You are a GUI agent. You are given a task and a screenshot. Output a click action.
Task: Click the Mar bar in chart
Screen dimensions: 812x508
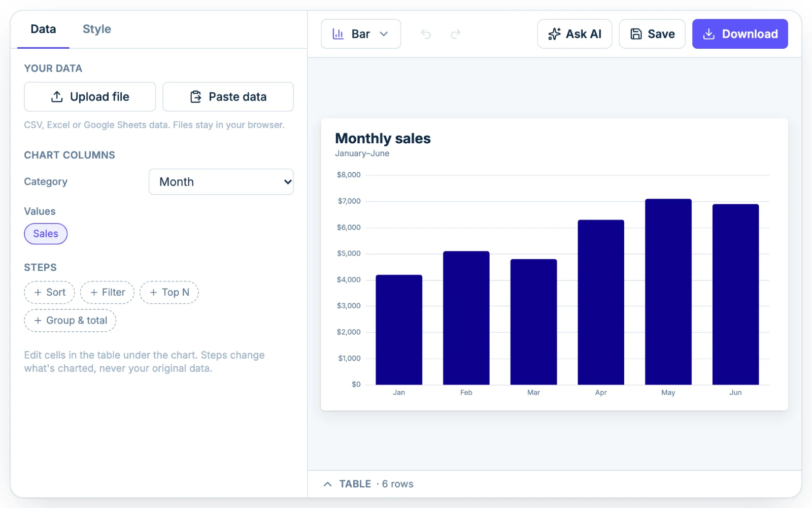tap(533, 322)
